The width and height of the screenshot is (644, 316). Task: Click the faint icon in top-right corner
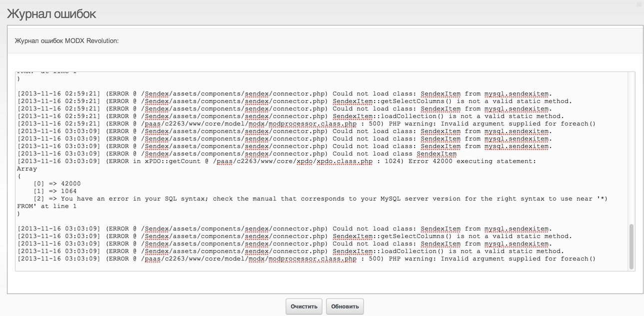tap(640, 3)
